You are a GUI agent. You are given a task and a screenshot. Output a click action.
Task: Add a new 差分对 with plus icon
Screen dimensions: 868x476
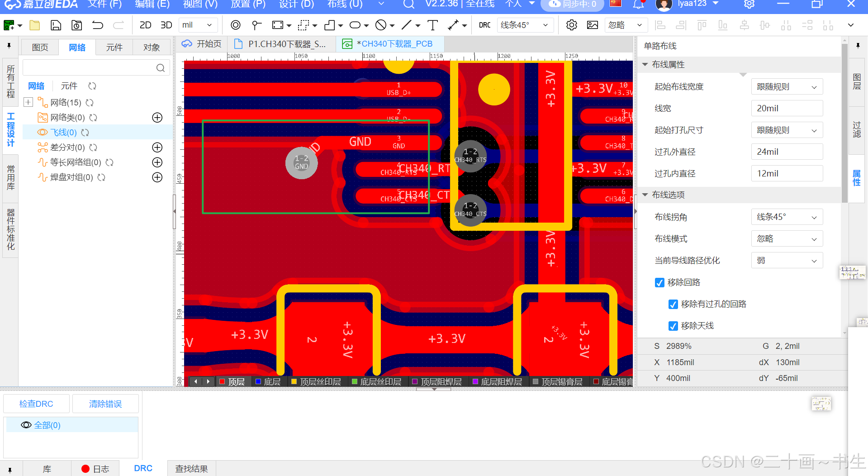click(x=157, y=148)
